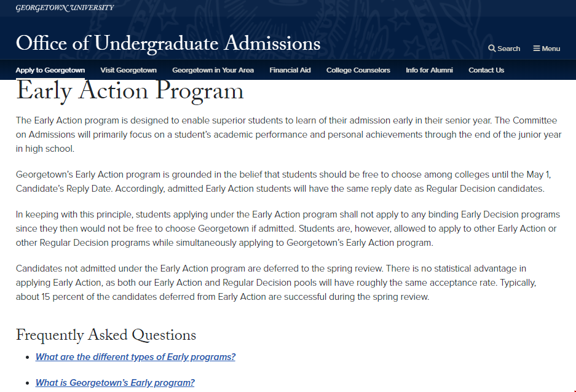Viewport: 576px width, 392px height.
Task: Click the Frequently Asked Questions heading
Action: click(106, 335)
